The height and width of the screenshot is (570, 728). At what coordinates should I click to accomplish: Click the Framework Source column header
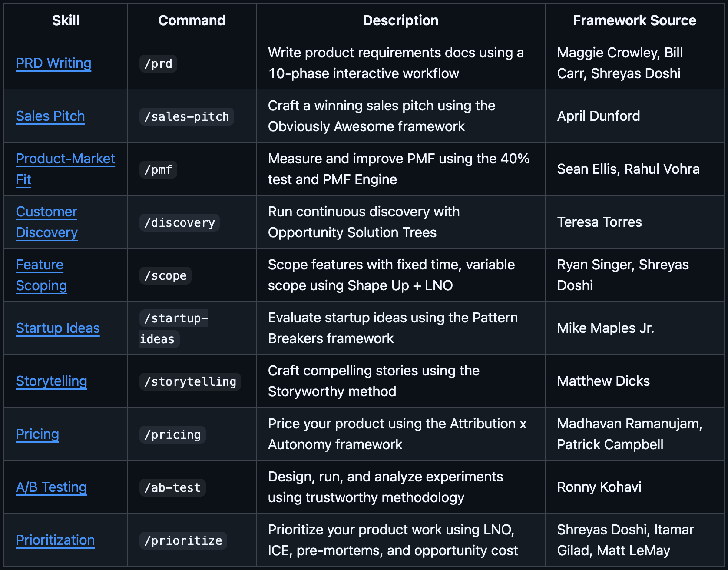634,20
